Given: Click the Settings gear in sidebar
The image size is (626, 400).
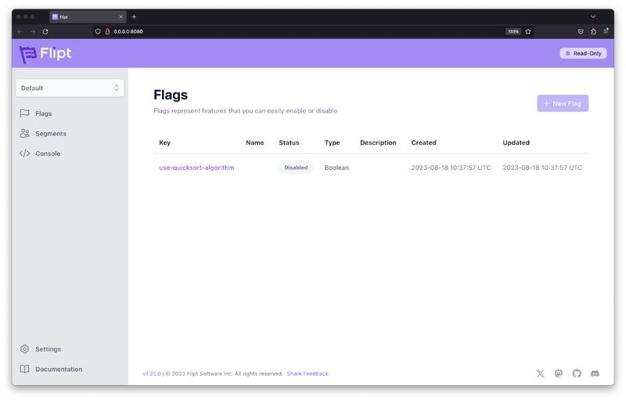Looking at the screenshot, I should 25,349.
